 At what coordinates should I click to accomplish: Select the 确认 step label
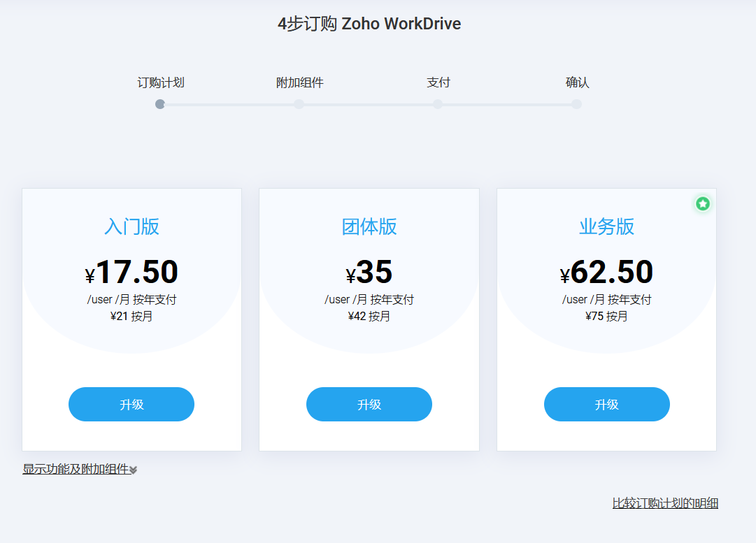tap(577, 82)
